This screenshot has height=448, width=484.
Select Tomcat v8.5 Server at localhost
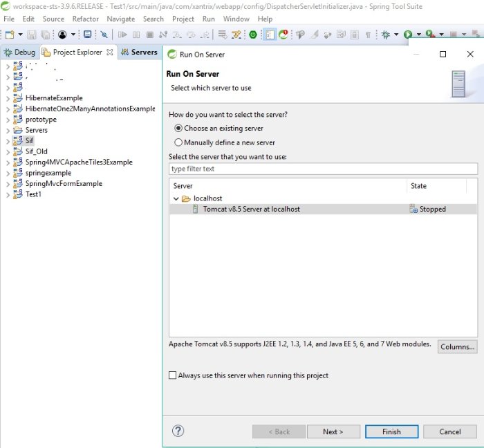point(323,209)
